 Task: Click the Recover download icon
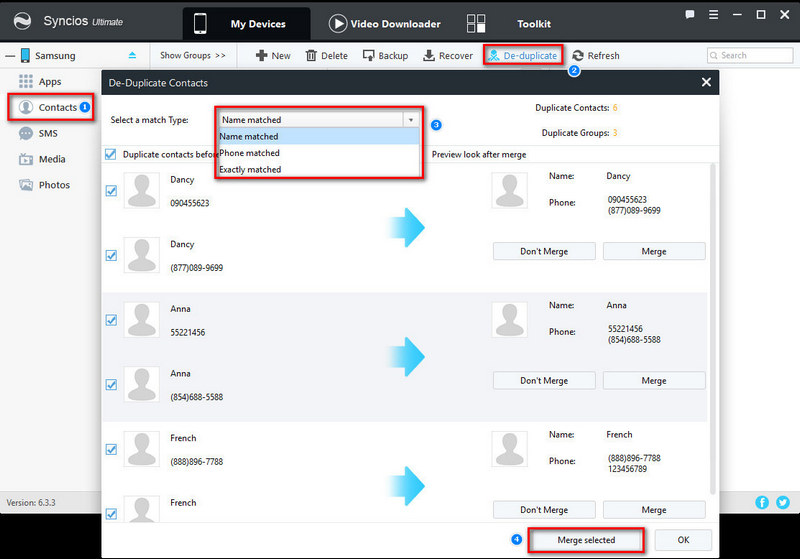point(429,55)
